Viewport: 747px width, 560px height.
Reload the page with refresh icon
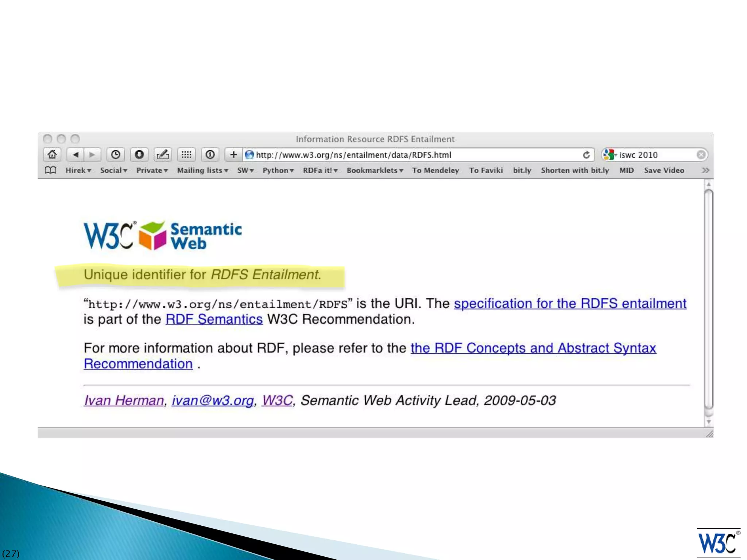pyautogui.click(x=586, y=155)
